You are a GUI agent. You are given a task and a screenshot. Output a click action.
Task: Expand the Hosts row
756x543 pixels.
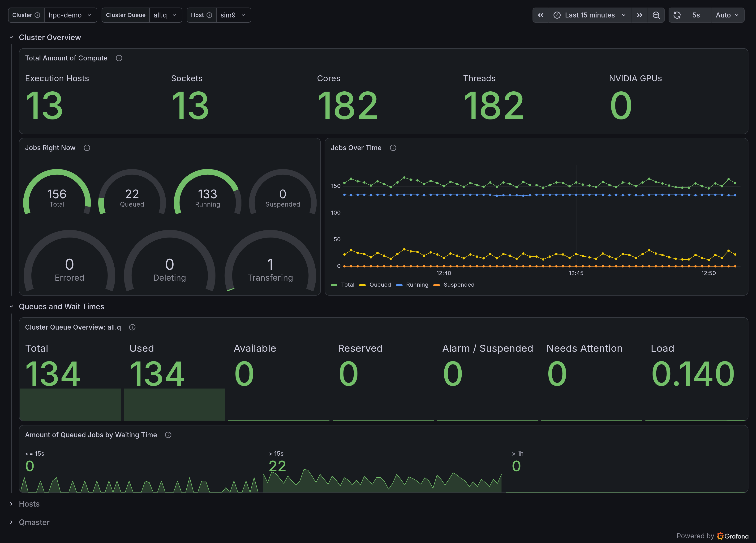[x=29, y=504]
